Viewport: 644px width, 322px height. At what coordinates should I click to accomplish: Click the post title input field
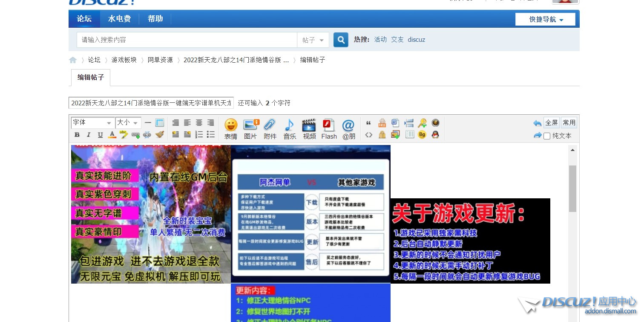151,103
